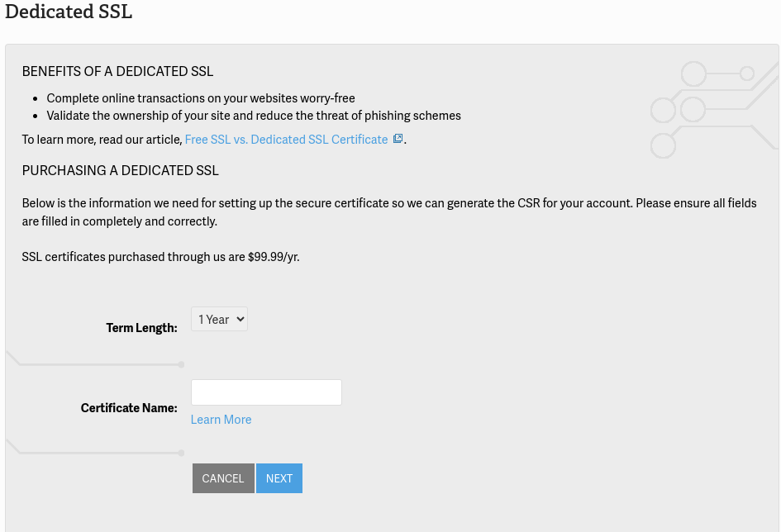The height and width of the screenshot is (532, 781).
Task: Click the 'To learn more, read our article' text
Action: (102, 140)
